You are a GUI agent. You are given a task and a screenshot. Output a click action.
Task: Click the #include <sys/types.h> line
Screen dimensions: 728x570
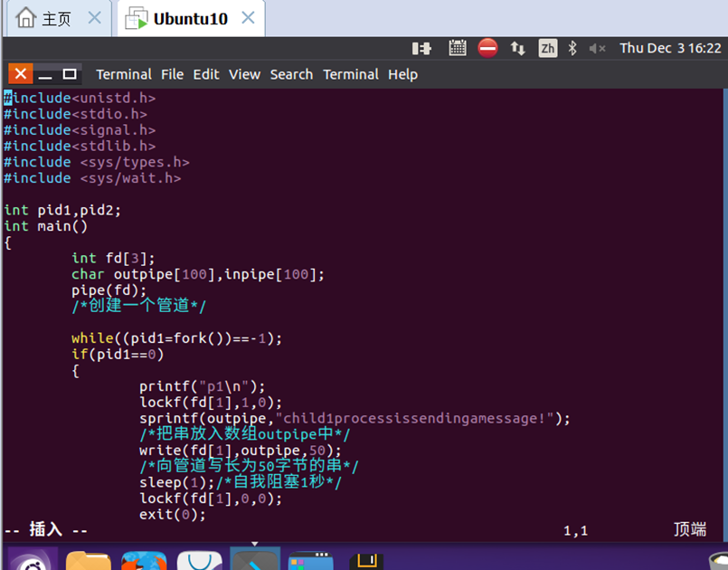[x=97, y=162]
